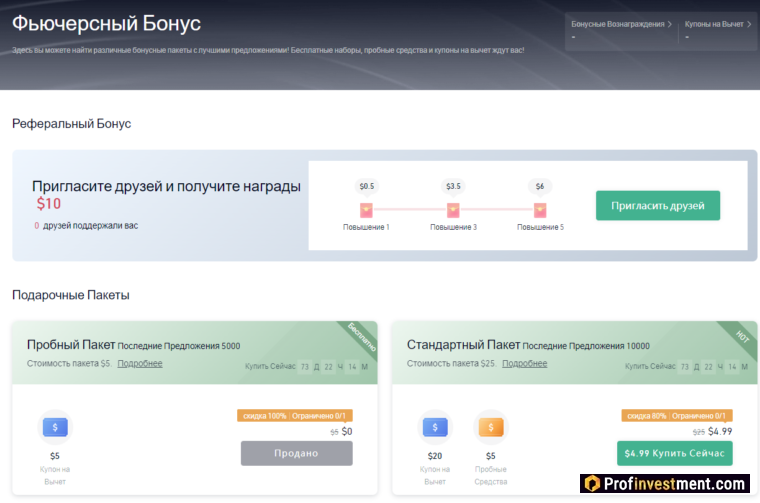This screenshot has height=503, width=760.
Task: Click the скидка 100% discount badge
Action: pos(295,416)
